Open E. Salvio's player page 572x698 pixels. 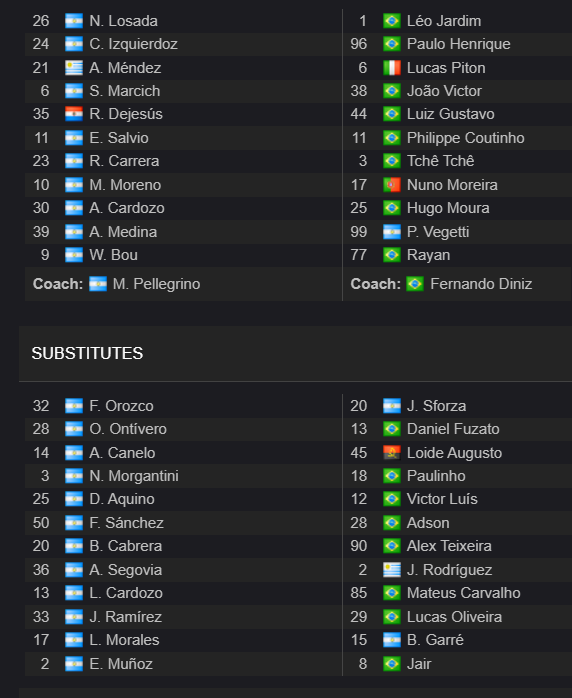(119, 138)
